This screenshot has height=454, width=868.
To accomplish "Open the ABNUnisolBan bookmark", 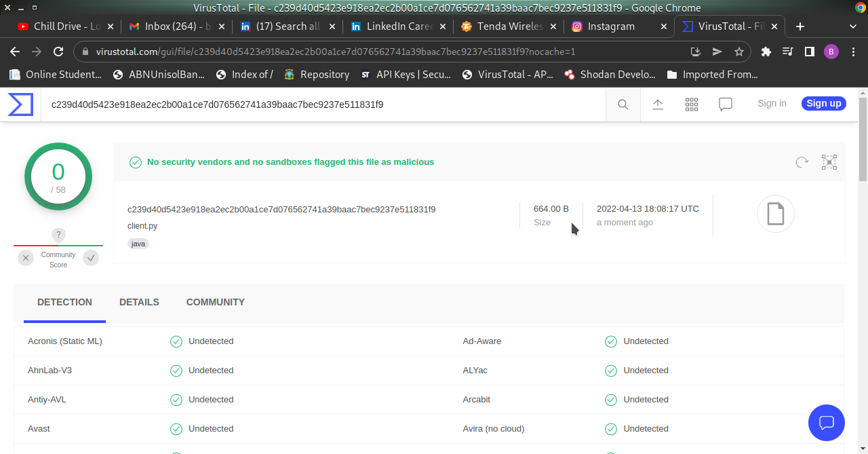I will pos(159,75).
